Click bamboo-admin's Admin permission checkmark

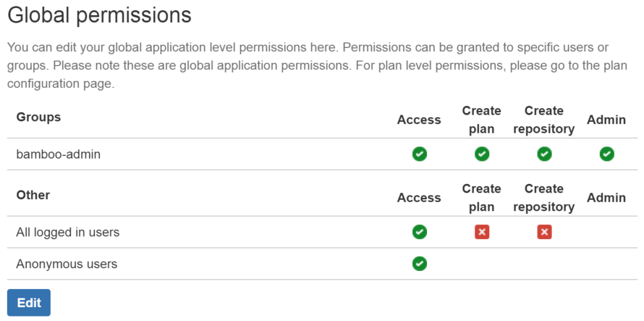pos(607,154)
